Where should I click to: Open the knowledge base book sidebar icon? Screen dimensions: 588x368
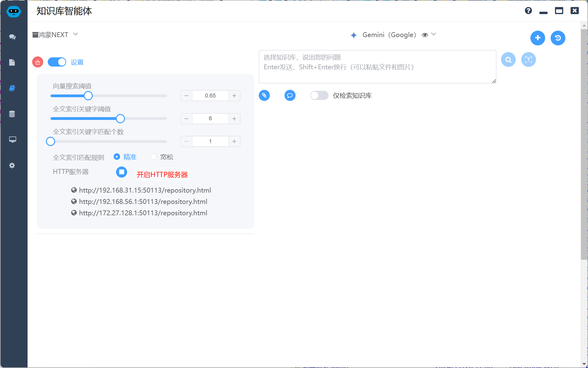[12, 88]
